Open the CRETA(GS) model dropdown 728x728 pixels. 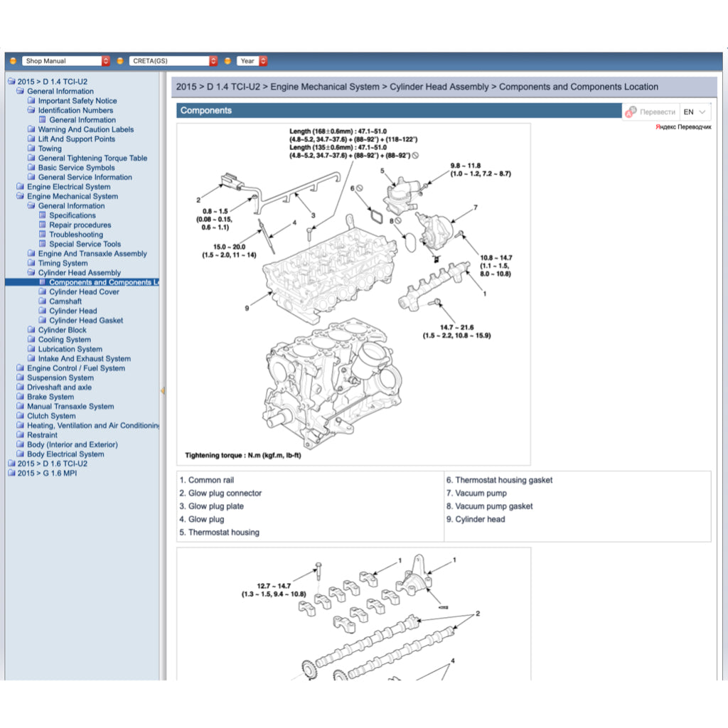click(x=213, y=60)
